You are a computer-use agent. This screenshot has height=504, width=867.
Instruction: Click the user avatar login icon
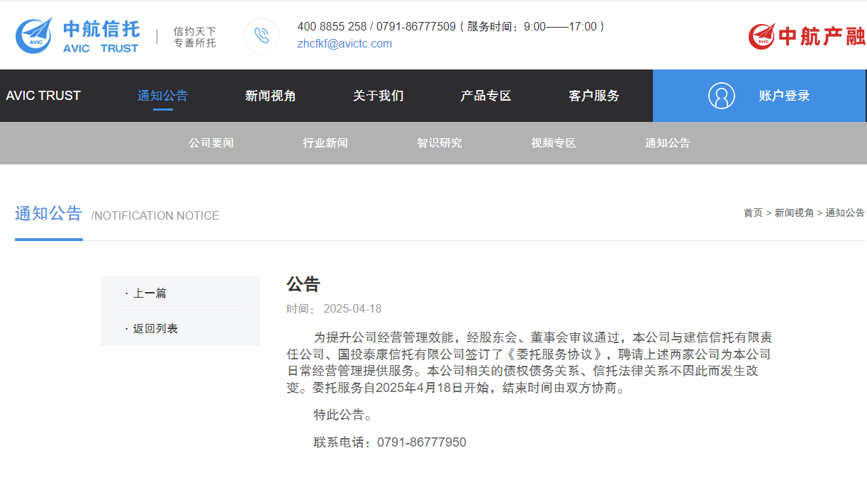pyautogui.click(x=721, y=96)
